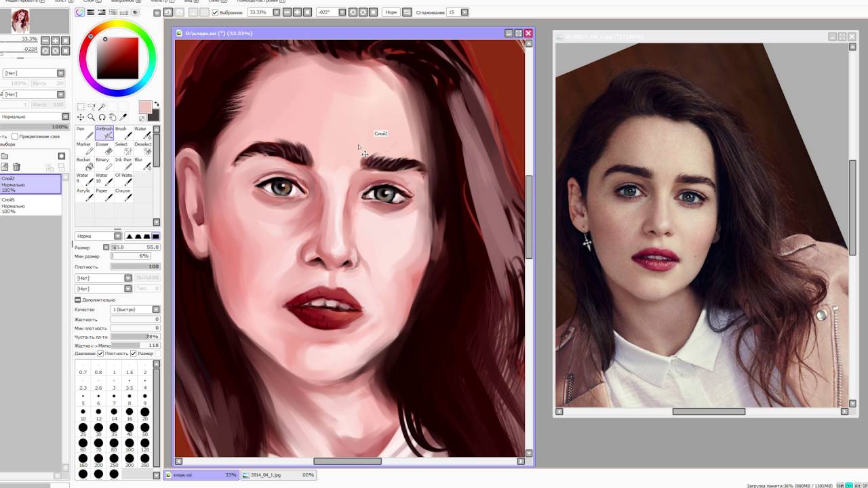868x488 pixels.
Task: Select the AirBrush tool
Action: click(104, 132)
